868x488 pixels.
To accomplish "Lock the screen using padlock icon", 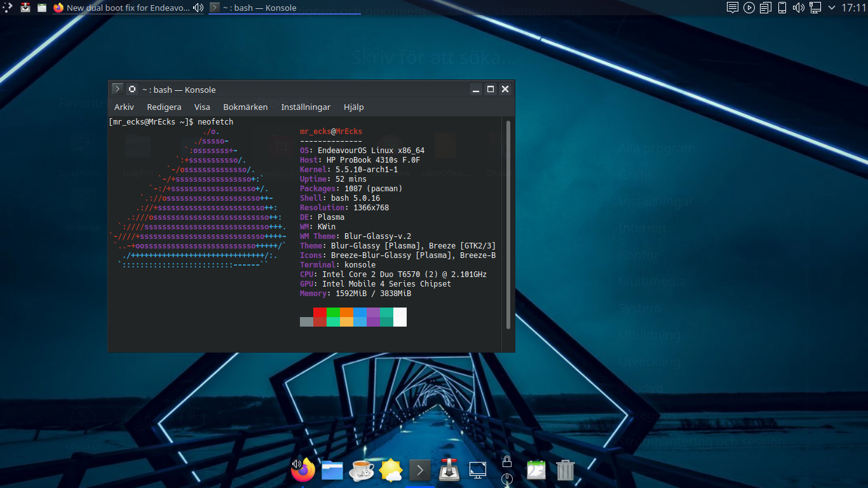I will click(x=507, y=462).
